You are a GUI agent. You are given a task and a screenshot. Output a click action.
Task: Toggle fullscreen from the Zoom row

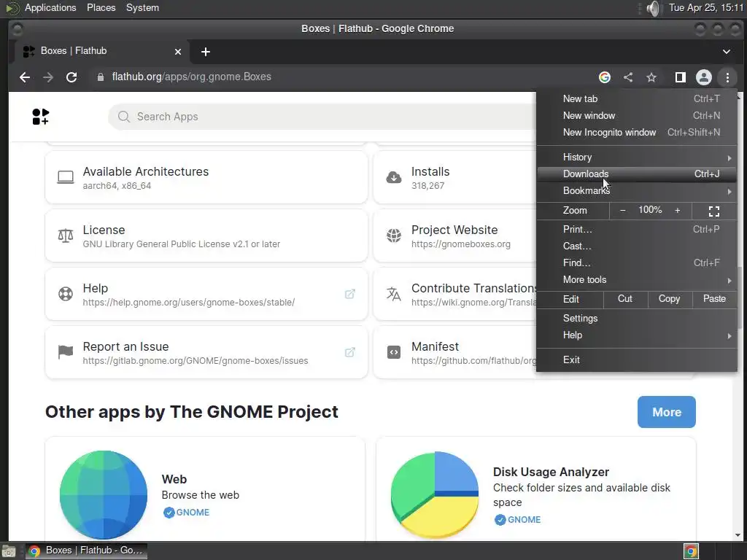coord(713,211)
